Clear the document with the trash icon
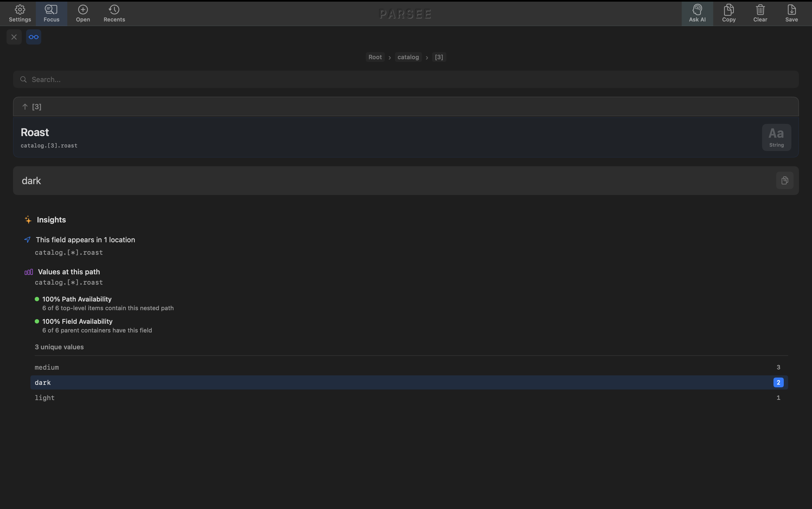Image resolution: width=812 pixels, height=509 pixels. pyautogui.click(x=760, y=14)
